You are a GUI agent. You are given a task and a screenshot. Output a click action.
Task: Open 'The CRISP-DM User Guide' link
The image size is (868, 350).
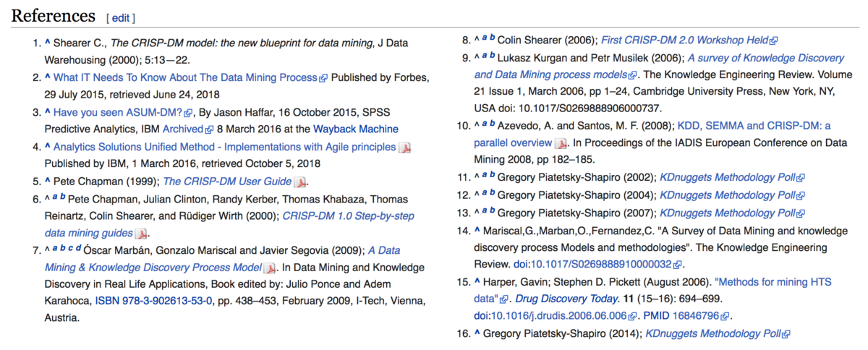227,182
